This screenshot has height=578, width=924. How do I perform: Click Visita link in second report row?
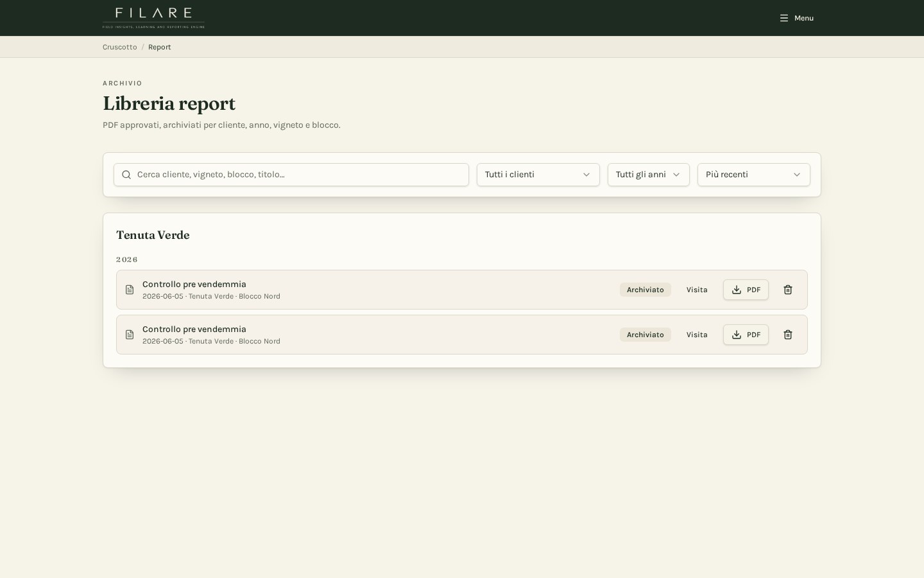697,335
